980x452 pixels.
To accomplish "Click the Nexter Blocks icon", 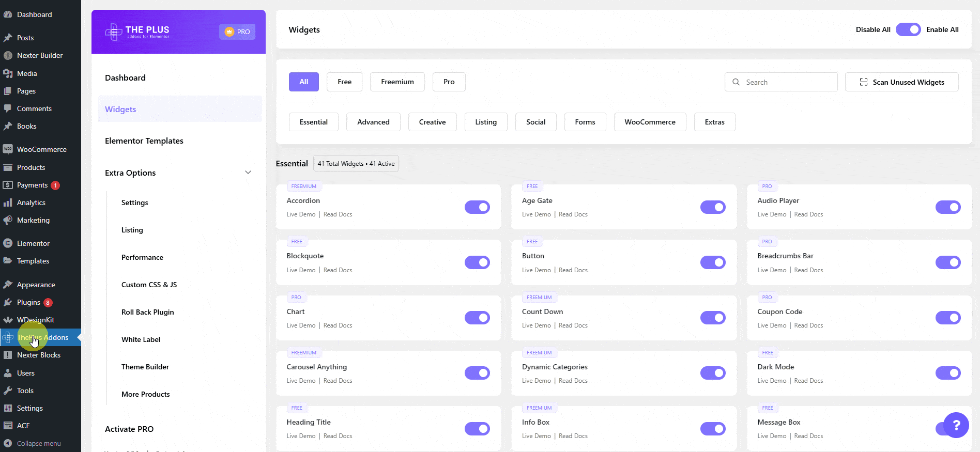I will 8,355.
